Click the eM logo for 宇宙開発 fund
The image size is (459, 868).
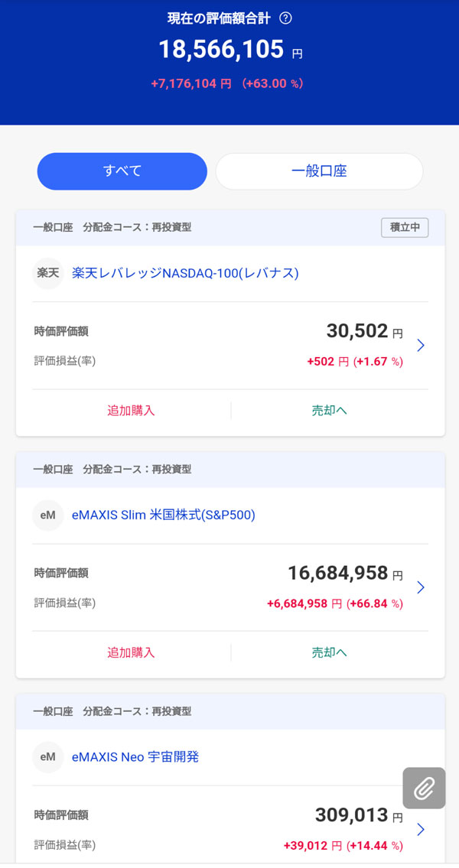coord(48,757)
